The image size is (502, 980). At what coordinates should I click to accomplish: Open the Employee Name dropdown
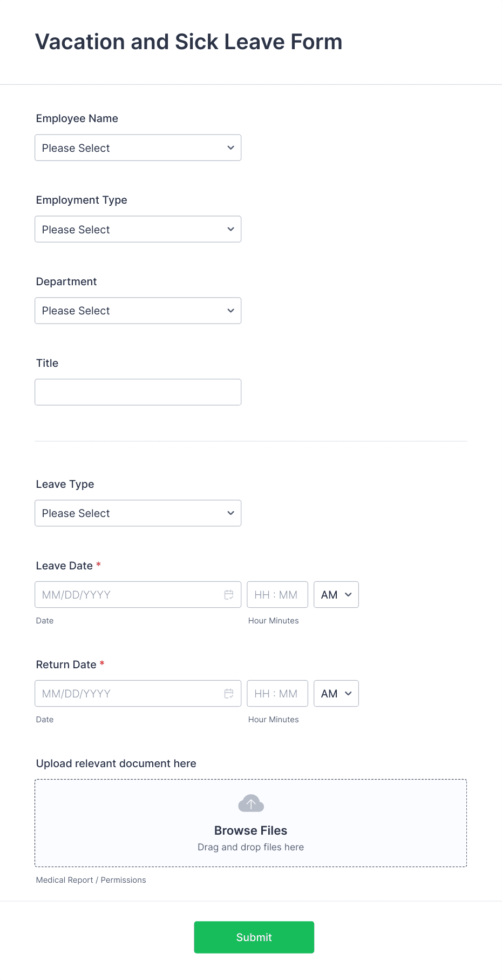pyautogui.click(x=138, y=147)
